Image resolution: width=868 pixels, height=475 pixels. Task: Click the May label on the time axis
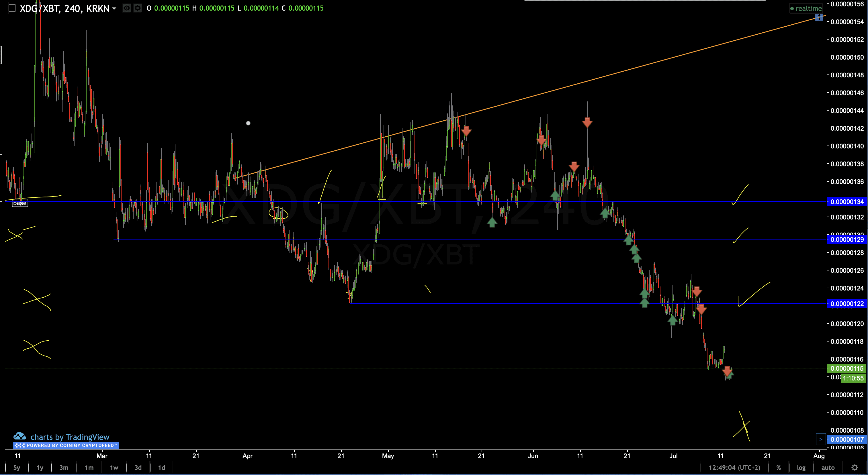[x=388, y=456]
